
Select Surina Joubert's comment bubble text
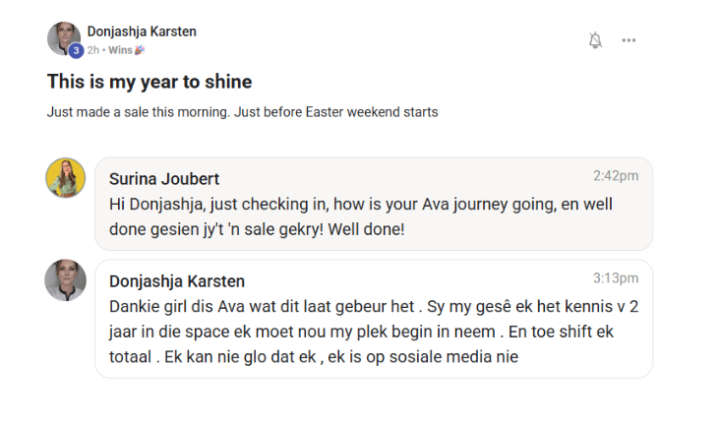[x=360, y=216]
